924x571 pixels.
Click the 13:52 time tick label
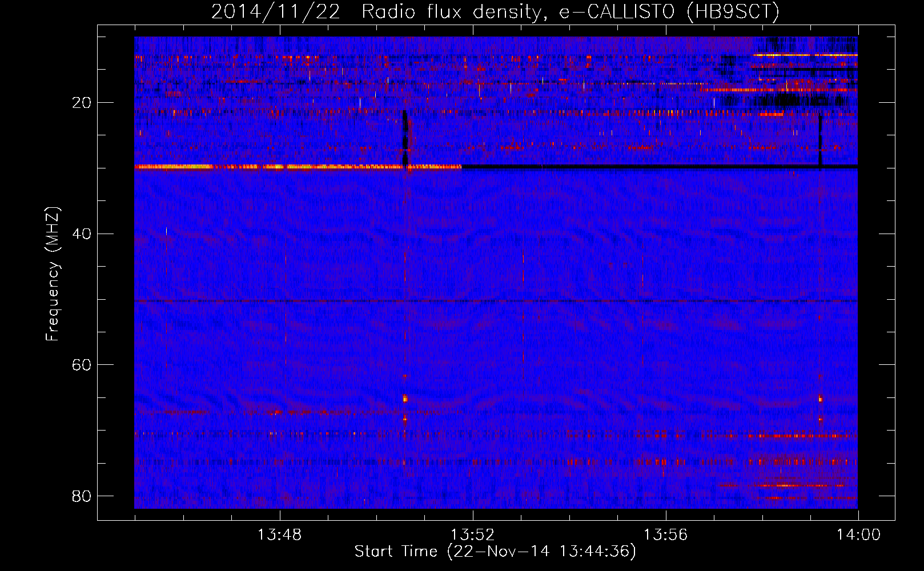pyautogui.click(x=472, y=535)
